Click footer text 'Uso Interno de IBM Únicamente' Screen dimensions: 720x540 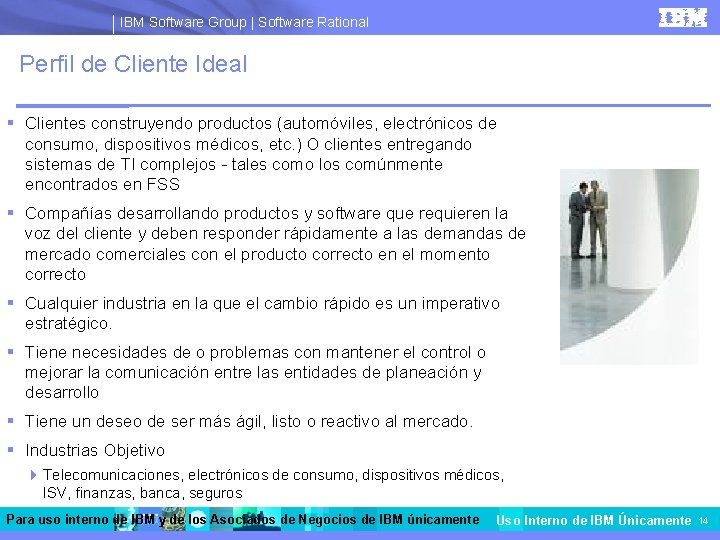594,520
